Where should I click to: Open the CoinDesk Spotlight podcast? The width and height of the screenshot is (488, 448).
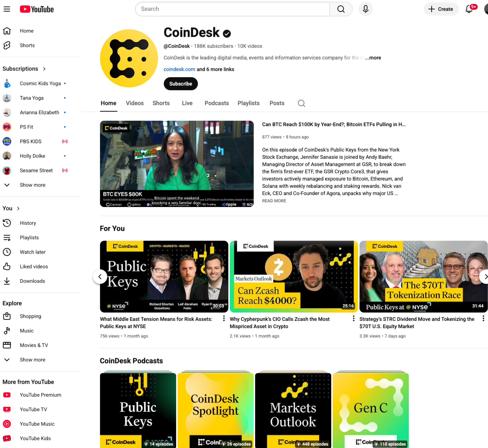click(216, 410)
